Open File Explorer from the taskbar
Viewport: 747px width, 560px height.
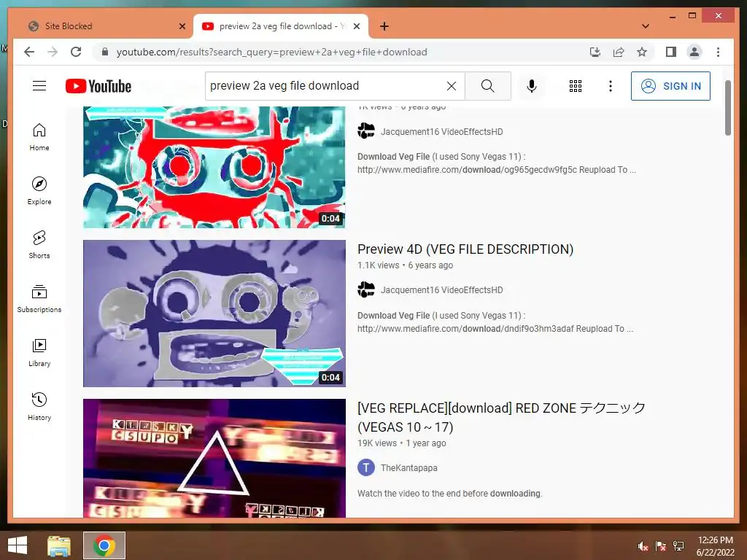tap(59, 545)
